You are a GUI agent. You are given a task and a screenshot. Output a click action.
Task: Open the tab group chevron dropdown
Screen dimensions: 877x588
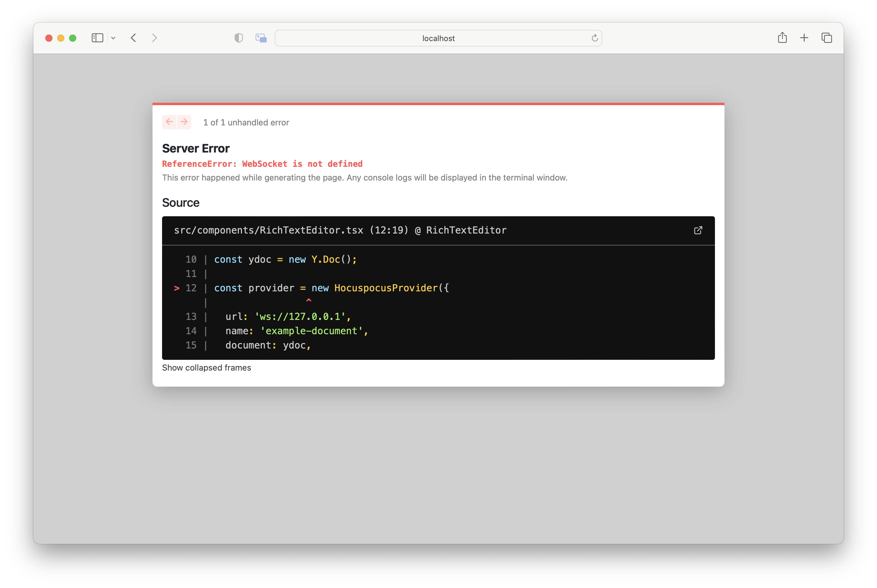point(113,38)
